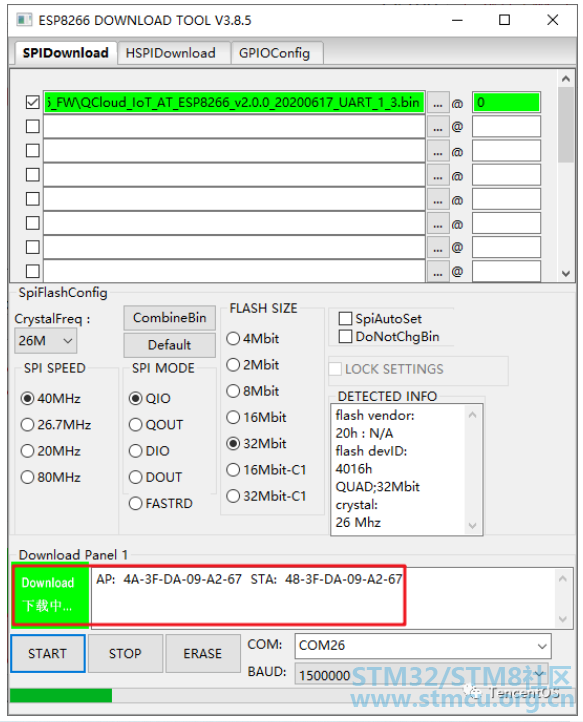Screen dimensions: 583x722
Task: Click the 'QUAD;32Mbit' detected info text
Action: pos(378,487)
